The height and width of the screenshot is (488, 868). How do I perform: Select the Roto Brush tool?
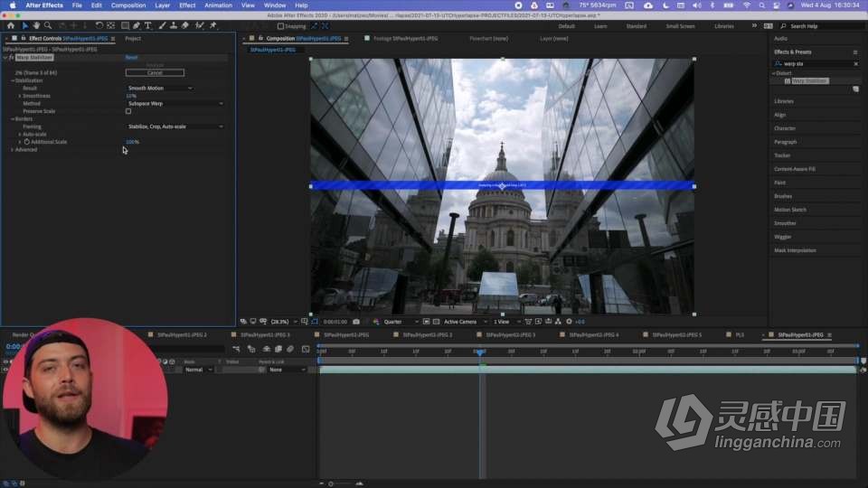click(199, 25)
